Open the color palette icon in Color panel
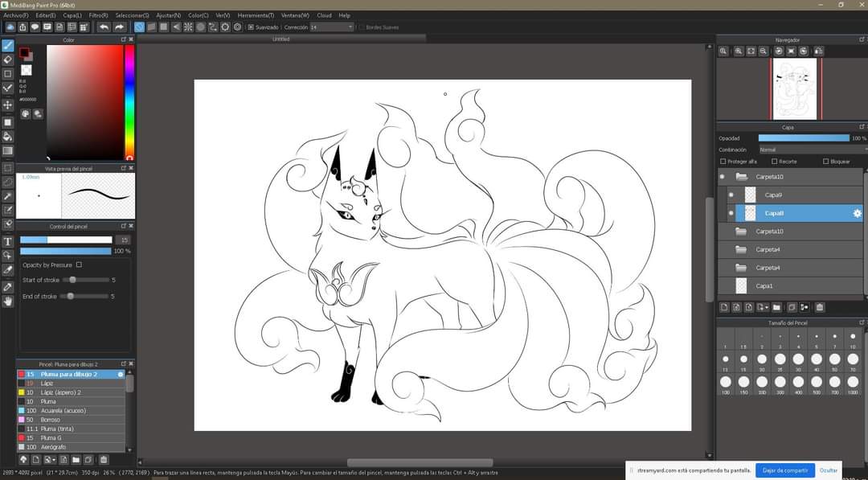The width and height of the screenshot is (868, 480). pyautogui.click(x=26, y=114)
